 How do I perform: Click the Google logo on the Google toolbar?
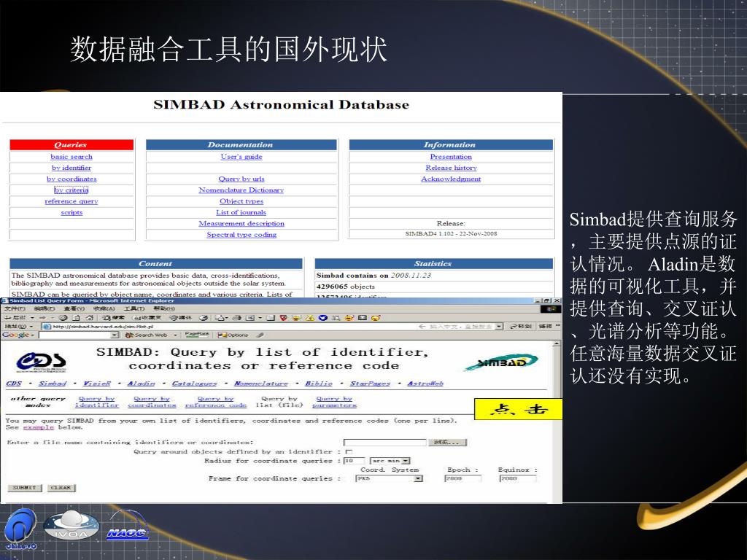tap(16, 335)
